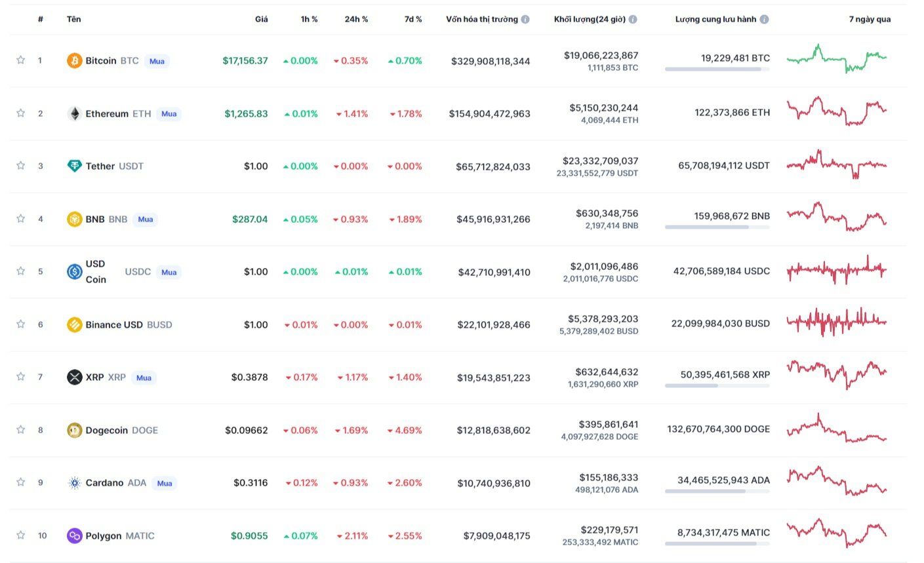Sort by 1h % column header
This screenshot has width=924, height=563.
(x=310, y=19)
